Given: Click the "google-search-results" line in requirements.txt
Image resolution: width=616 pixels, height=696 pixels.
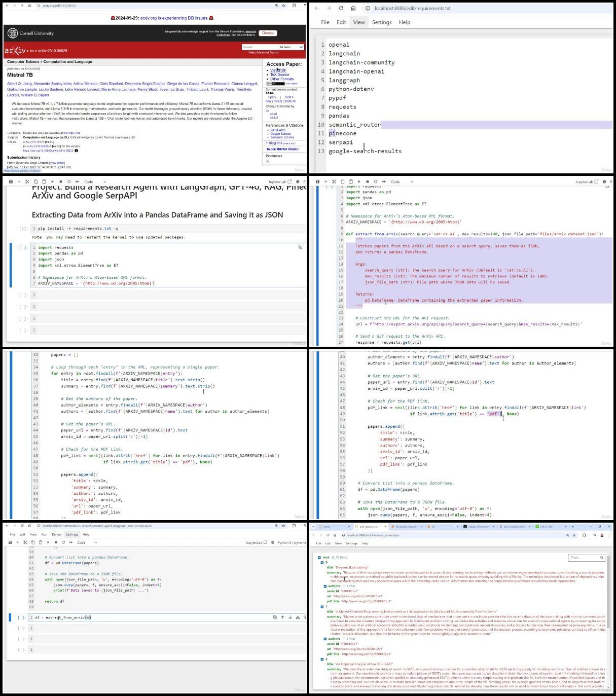Looking at the screenshot, I should coord(365,151).
